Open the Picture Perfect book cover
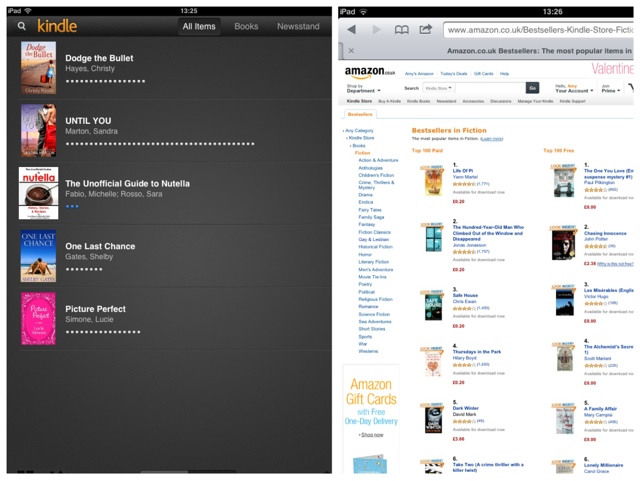 (x=38, y=318)
